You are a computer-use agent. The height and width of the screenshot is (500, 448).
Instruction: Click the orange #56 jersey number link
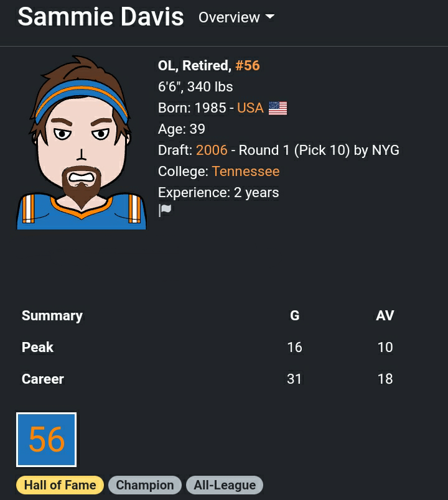pyautogui.click(x=247, y=66)
